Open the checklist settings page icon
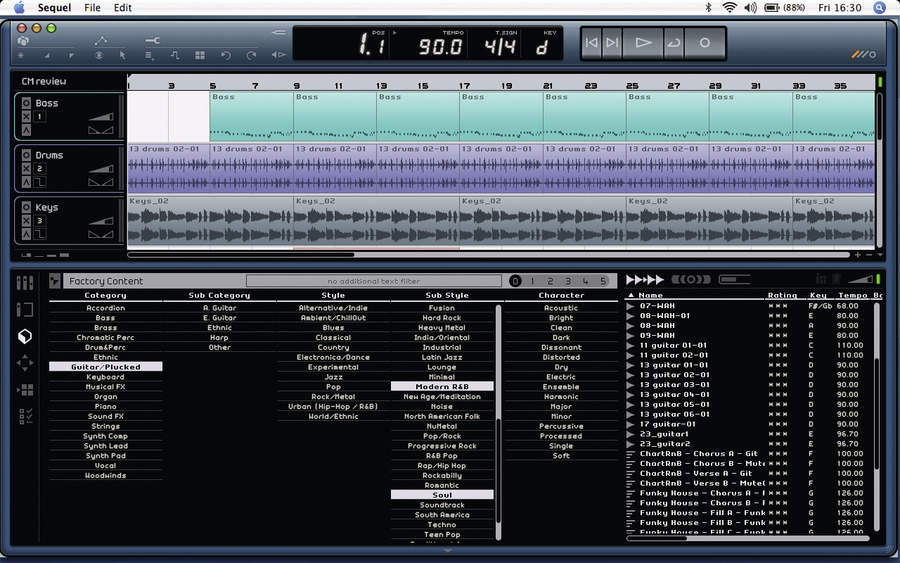Viewport: 900px width, 563px height. [x=25, y=417]
